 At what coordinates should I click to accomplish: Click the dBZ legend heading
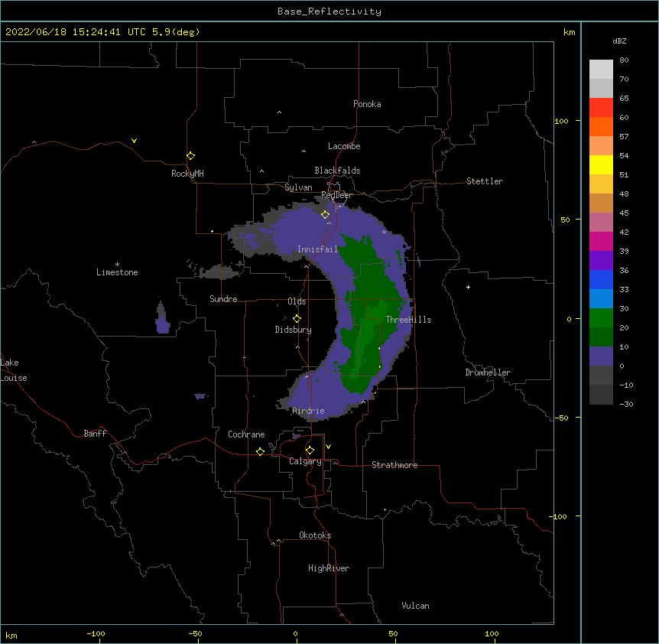coord(619,41)
